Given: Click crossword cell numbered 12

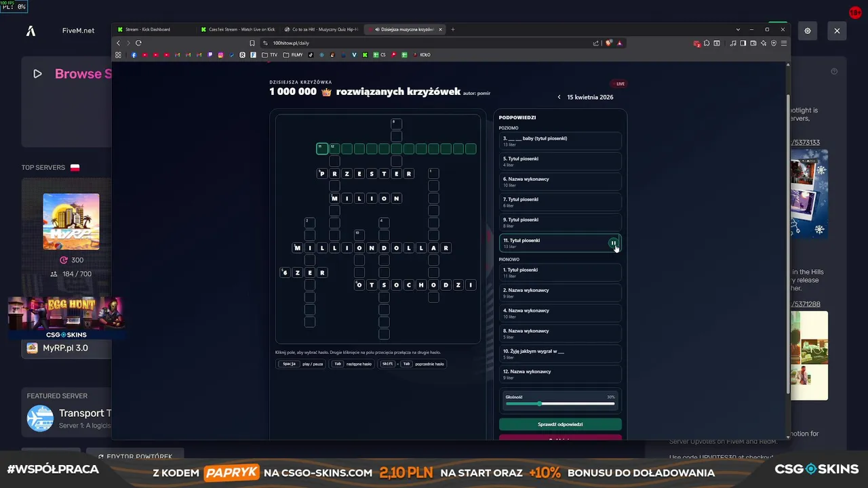Looking at the screenshot, I should [x=334, y=148].
